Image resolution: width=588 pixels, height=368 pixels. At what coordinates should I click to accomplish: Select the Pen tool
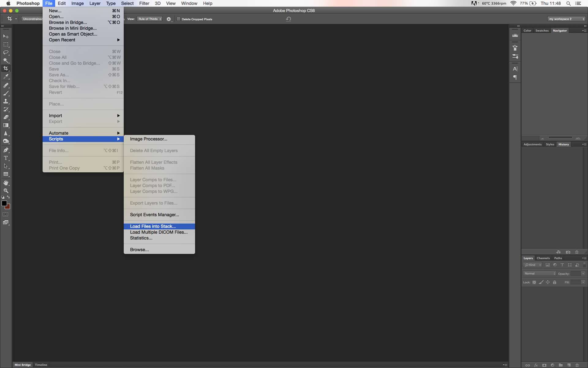pyautogui.click(x=6, y=150)
